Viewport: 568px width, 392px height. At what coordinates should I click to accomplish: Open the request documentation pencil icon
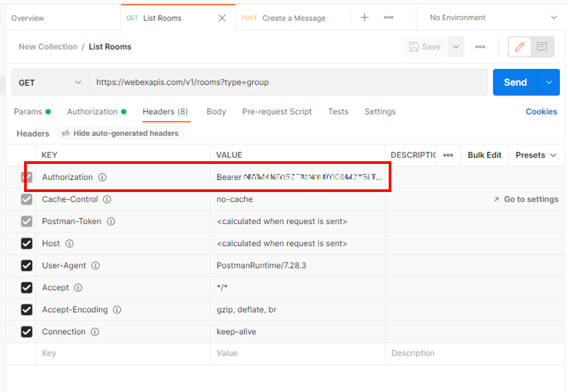[x=520, y=46]
